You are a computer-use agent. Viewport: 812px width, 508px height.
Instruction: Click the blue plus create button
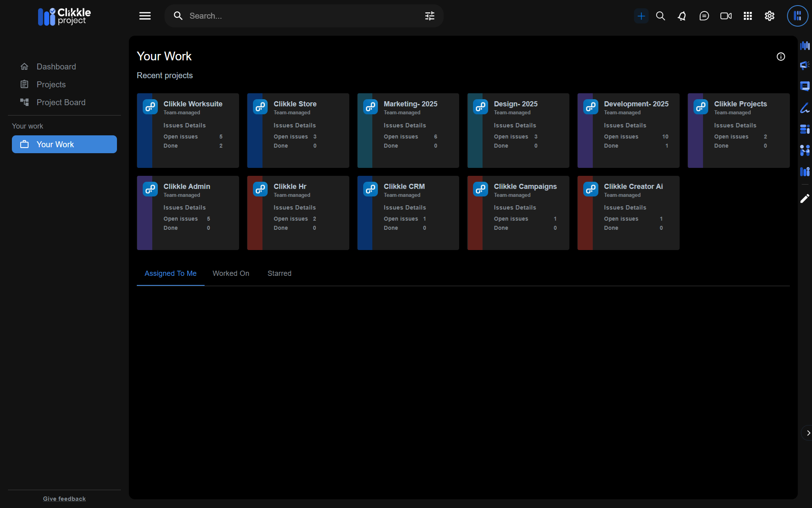point(641,16)
